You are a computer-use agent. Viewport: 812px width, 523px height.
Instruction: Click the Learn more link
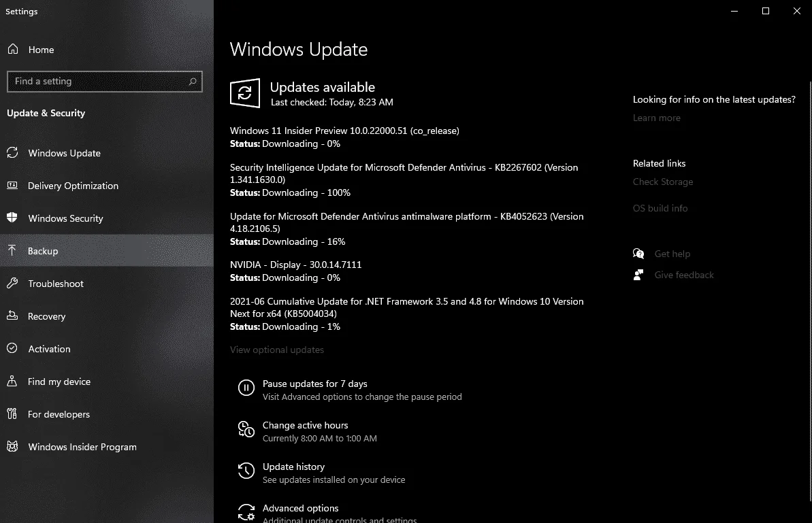click(x=656, y=118)
